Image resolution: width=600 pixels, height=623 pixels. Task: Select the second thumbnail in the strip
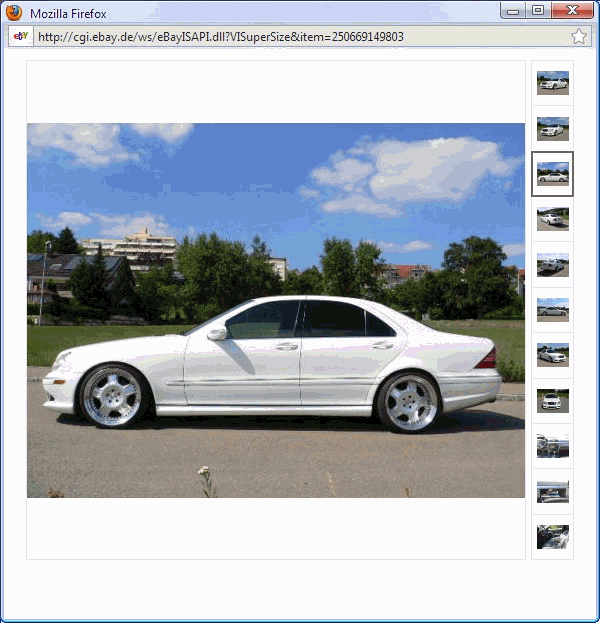[553, 129]
